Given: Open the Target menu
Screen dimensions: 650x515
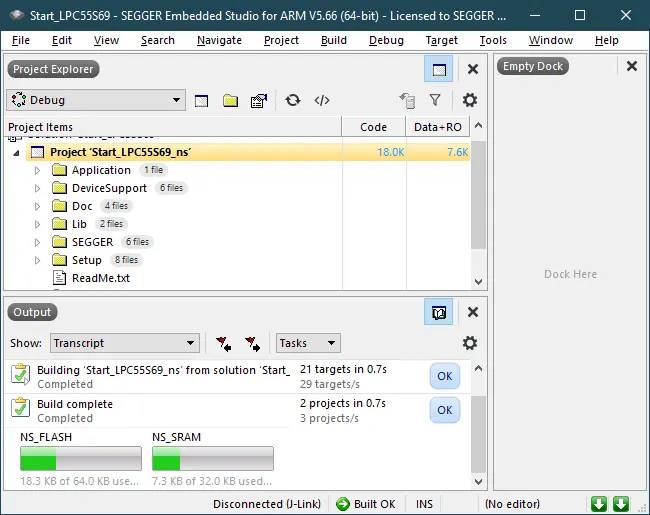Looking at the screenshot, I should click(x=441, y=40).
